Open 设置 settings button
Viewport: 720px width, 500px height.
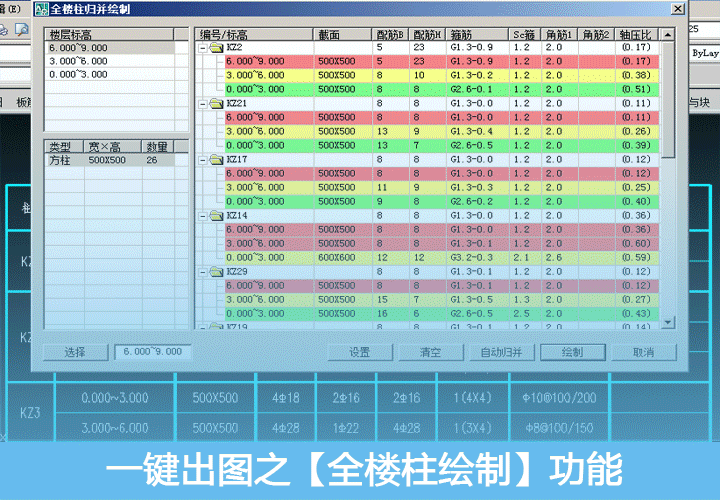coord(359,352)
